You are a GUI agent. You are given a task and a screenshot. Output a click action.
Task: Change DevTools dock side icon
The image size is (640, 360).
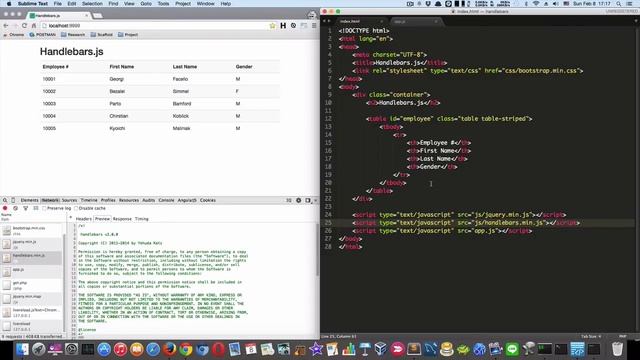(308, 200)
